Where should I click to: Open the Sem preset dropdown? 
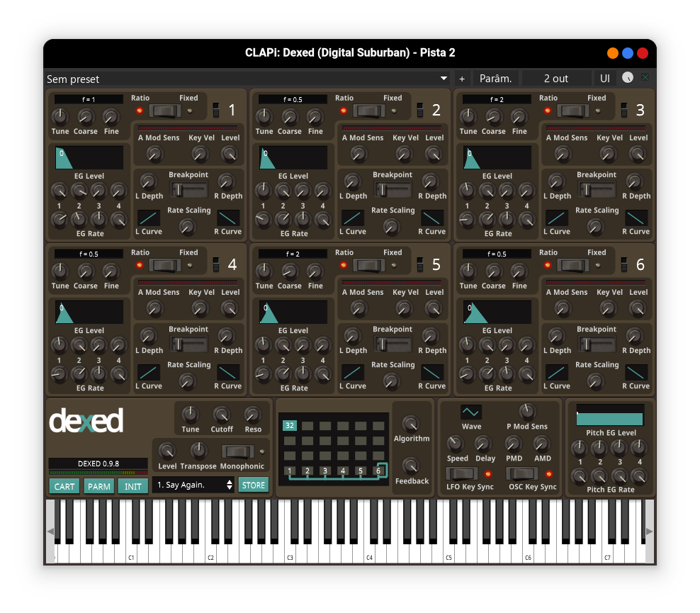(248, 79)
